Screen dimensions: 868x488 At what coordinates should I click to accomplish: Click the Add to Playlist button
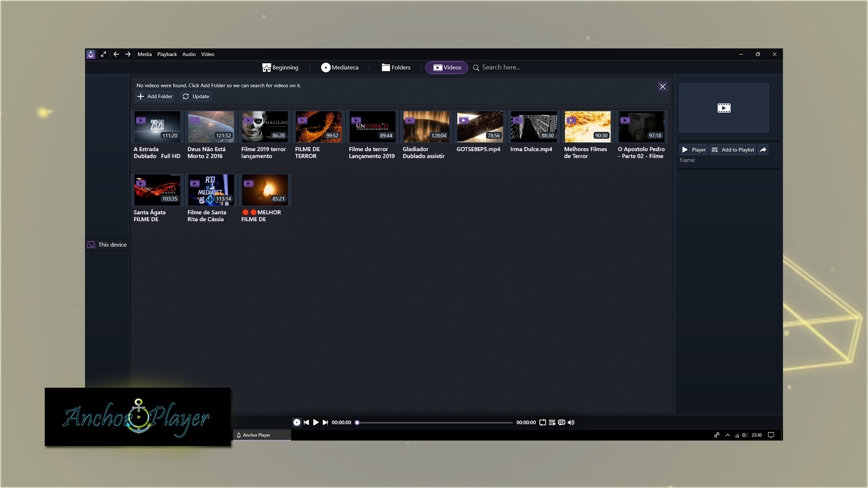point(732,150)
